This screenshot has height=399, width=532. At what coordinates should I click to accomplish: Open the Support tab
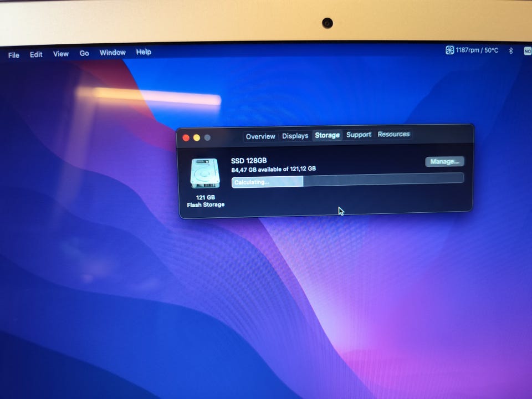coord(359,135)
